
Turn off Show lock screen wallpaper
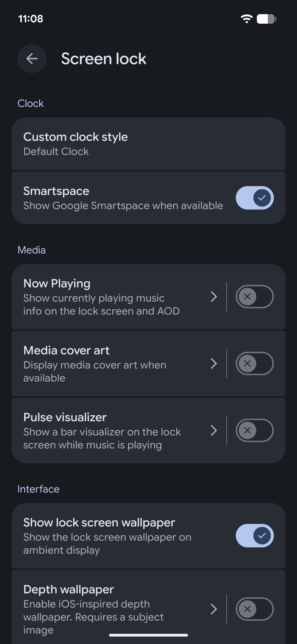[255, 536]
